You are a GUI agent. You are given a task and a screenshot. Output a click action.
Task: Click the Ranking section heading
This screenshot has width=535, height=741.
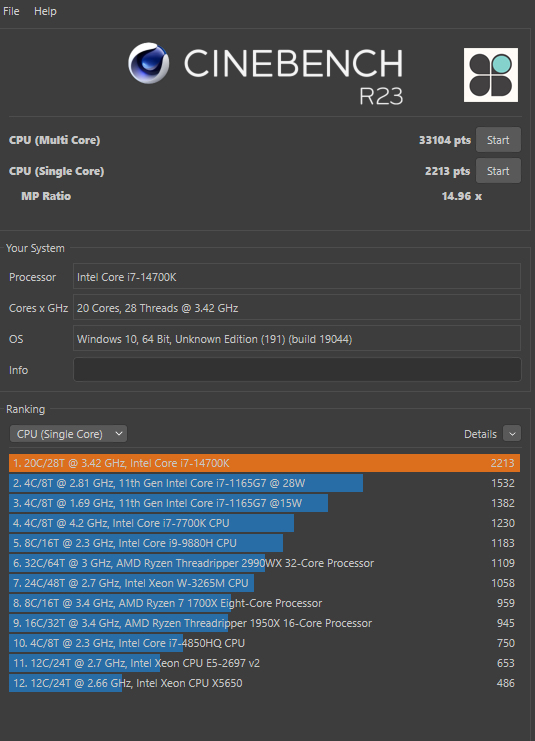click(26, 409)
